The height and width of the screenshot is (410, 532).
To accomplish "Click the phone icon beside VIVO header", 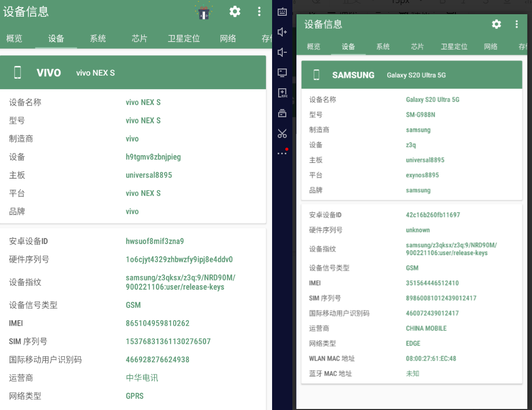I will (17, 73).
